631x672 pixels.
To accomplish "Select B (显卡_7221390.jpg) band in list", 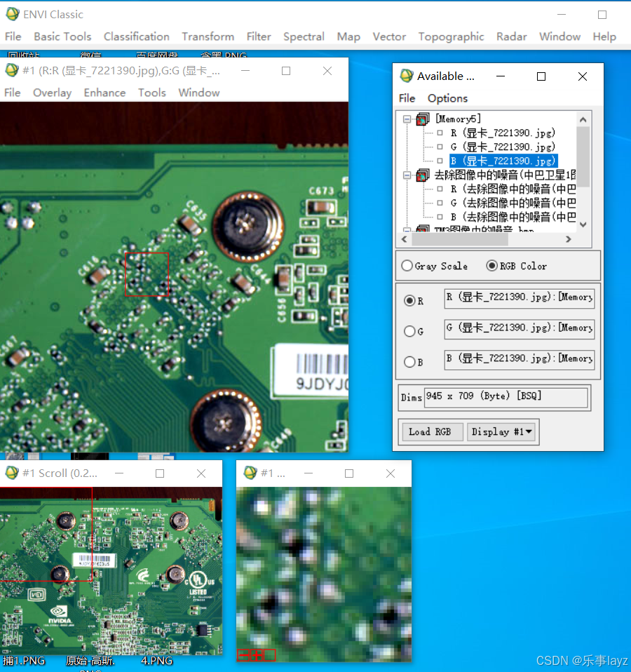I will [x=503, y=161].
